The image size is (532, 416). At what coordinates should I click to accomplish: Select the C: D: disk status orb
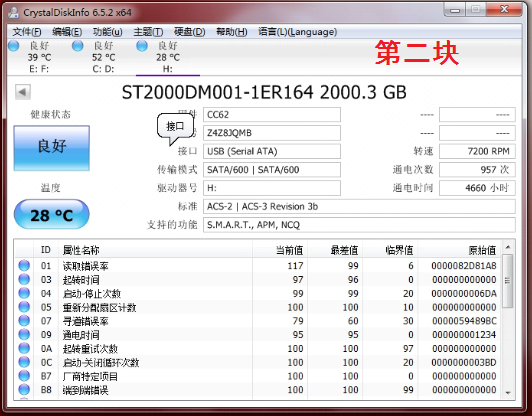78,45
